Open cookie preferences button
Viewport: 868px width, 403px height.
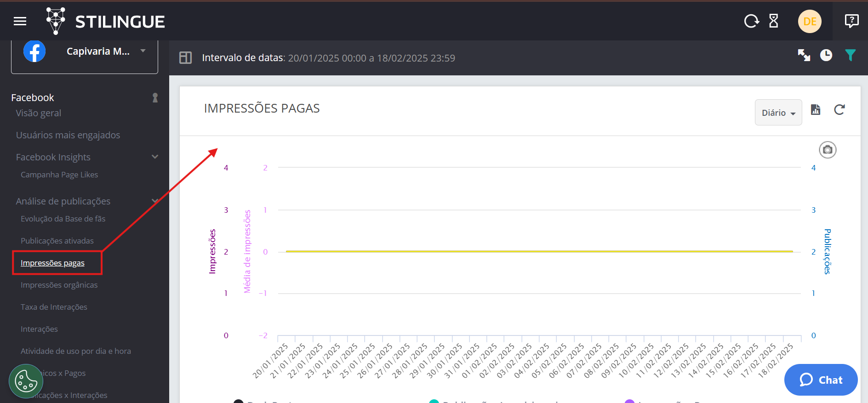(26, 381)
